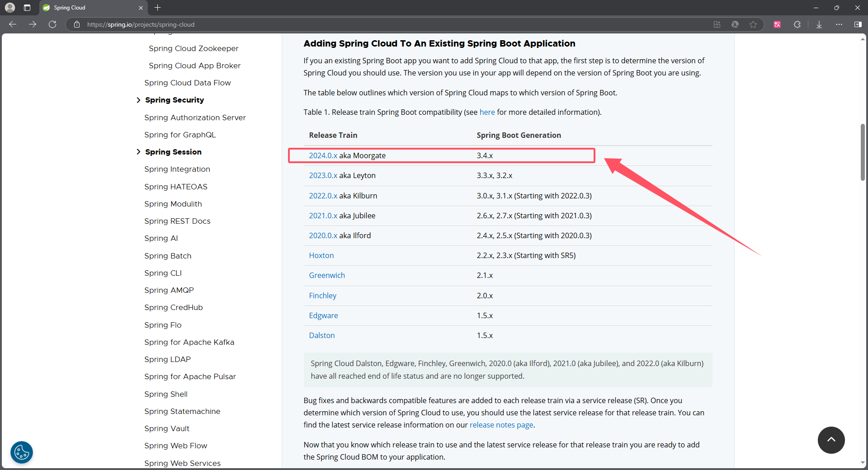This screenshot has width=868, height=470.
Task: Open a new tab with the plus button
Action: pos(157,8)
